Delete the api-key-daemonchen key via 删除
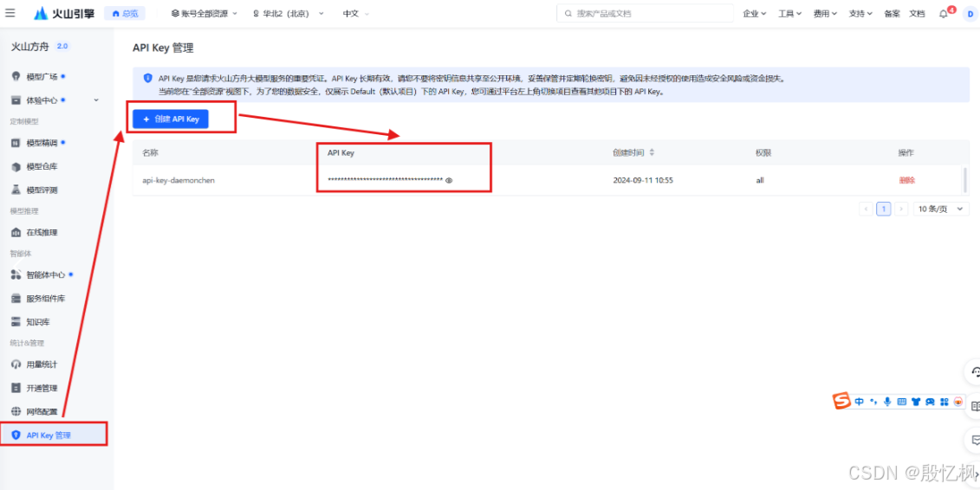Screen dimensions: 980x490 pos(907,180)
